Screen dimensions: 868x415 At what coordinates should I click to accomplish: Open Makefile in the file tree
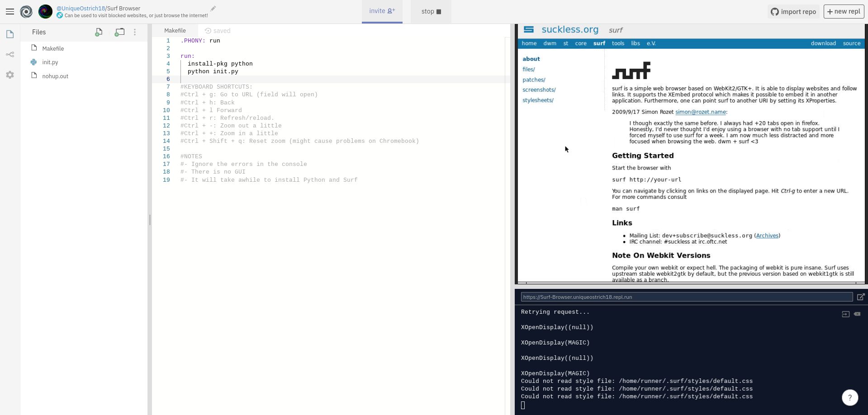pyautogui.click(x=53, y=48)
